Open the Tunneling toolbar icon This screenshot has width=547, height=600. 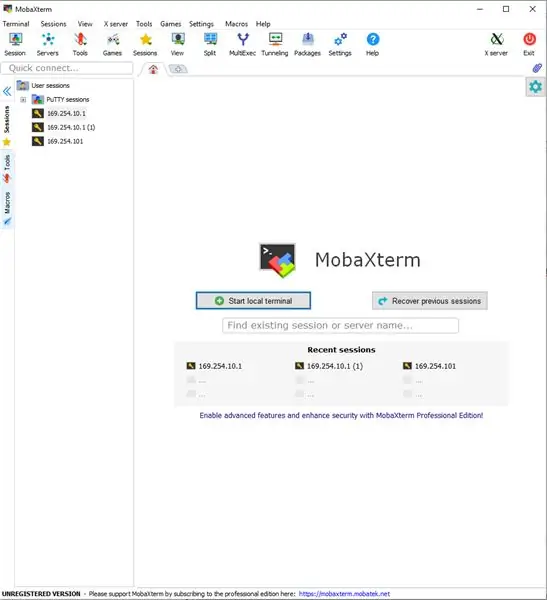275,45
